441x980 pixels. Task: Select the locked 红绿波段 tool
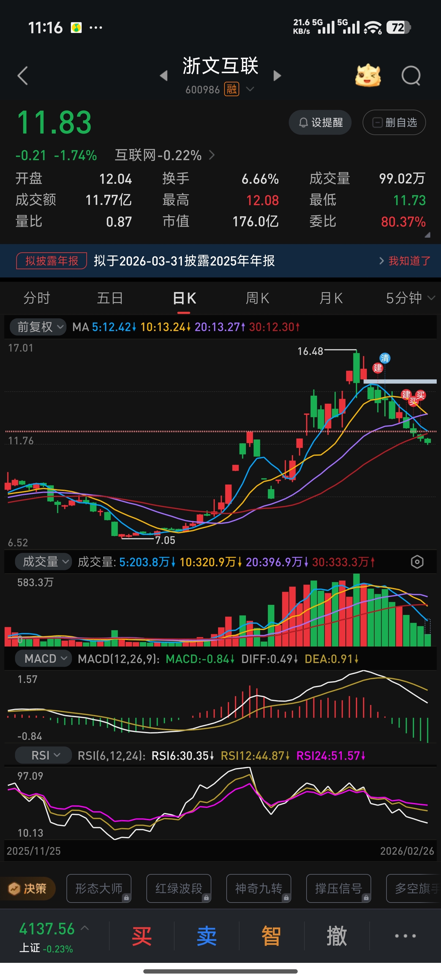179,888
